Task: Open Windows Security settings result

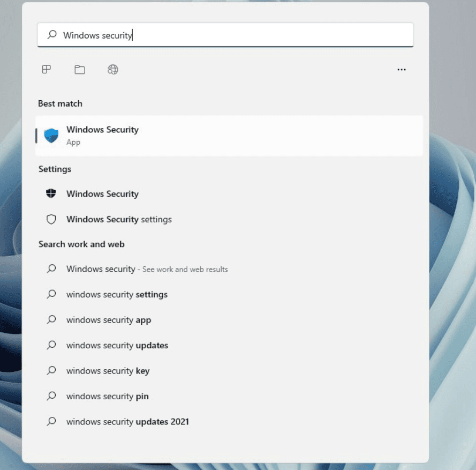Action: (x=229, y=219)
